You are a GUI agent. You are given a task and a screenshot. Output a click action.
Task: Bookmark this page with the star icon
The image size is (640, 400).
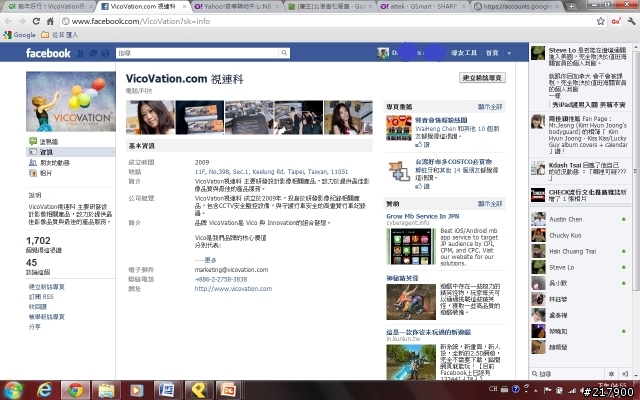tap(600, 21)
